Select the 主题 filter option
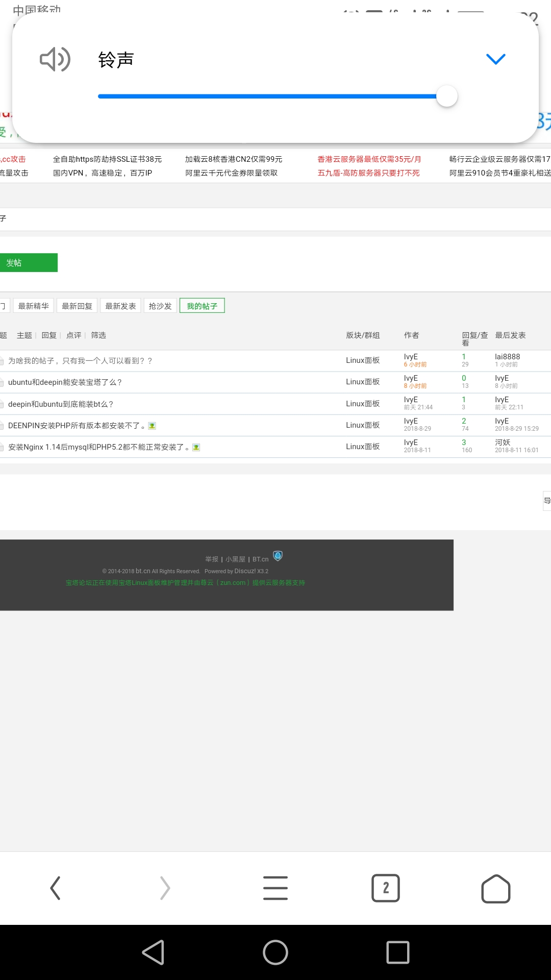The image size is (551, 980). tap(24, 335)
